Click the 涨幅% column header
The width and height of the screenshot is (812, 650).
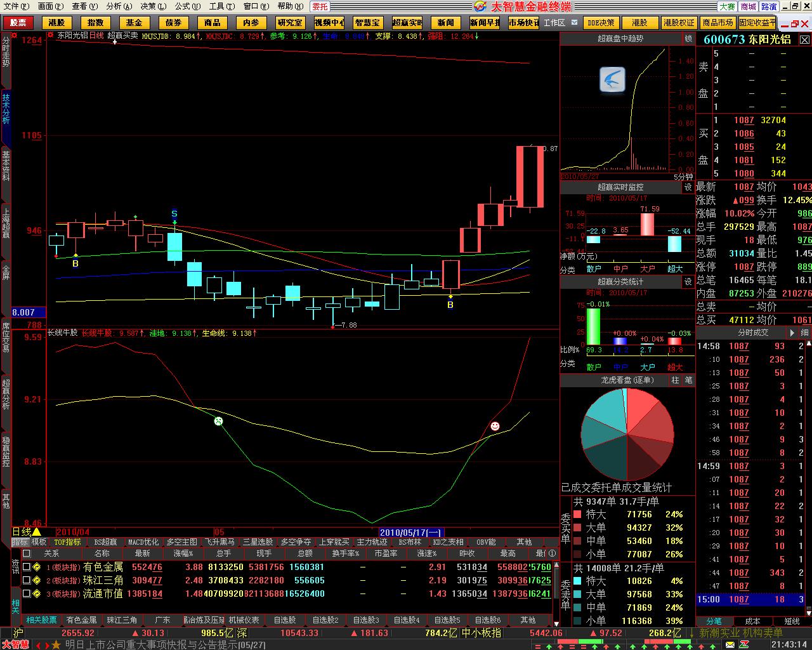coord(183,554)
